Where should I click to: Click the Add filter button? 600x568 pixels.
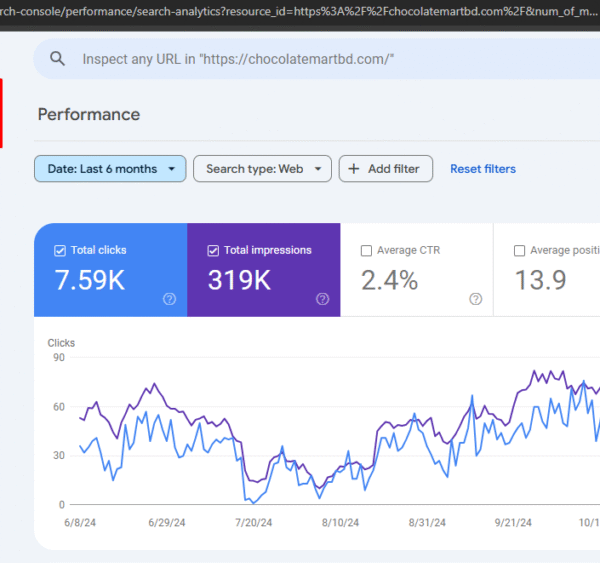pos(386,169)
